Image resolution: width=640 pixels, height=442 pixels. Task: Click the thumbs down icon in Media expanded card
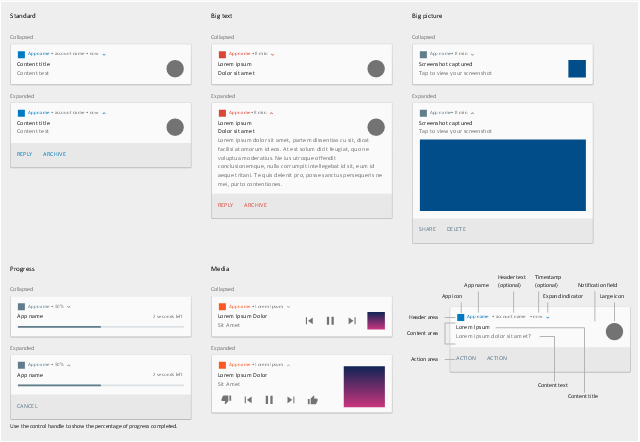pos(226,400)
